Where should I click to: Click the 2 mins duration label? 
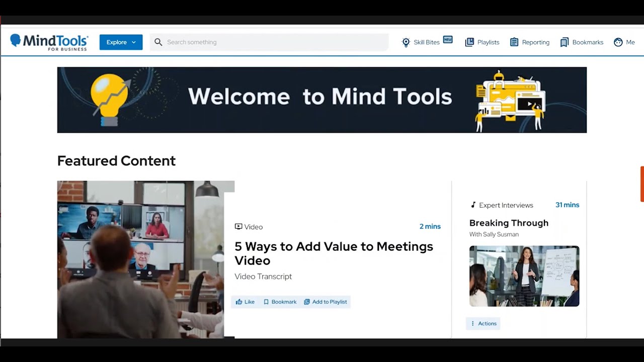(x=430, y=227)
